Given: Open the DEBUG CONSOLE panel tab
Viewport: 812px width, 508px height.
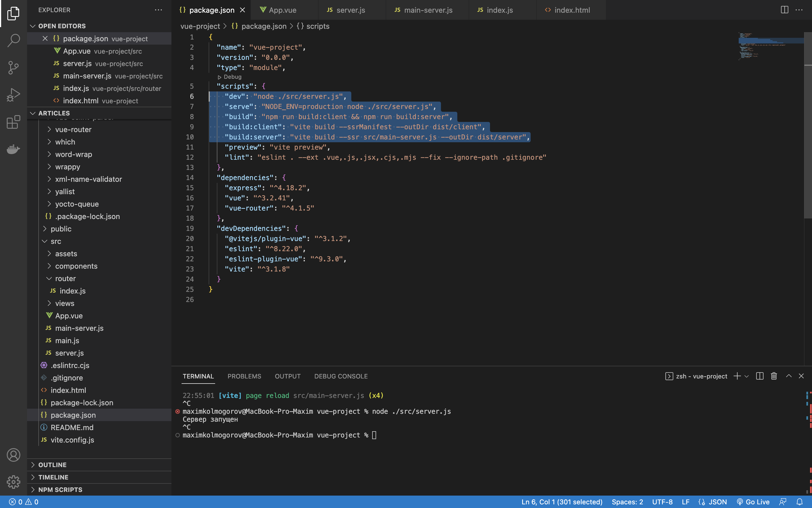Looking at the screenshot, I should [x=341, y=376].
